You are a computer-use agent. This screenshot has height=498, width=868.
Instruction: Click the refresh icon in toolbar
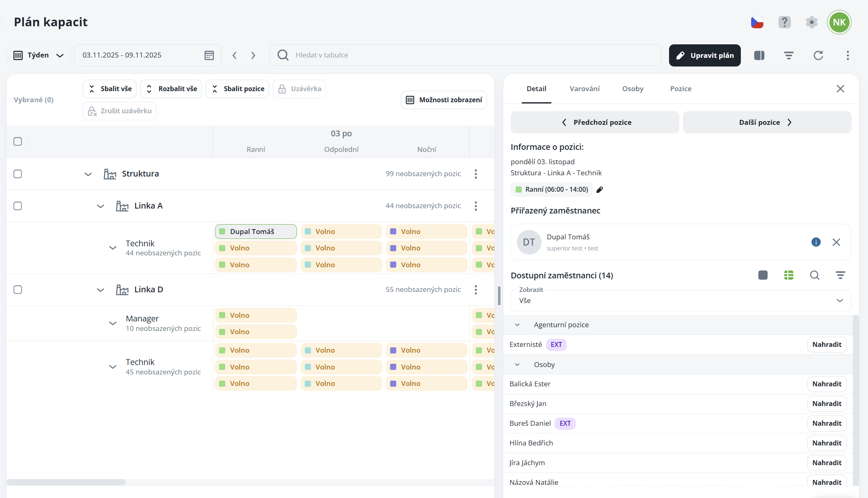point(818,55)
